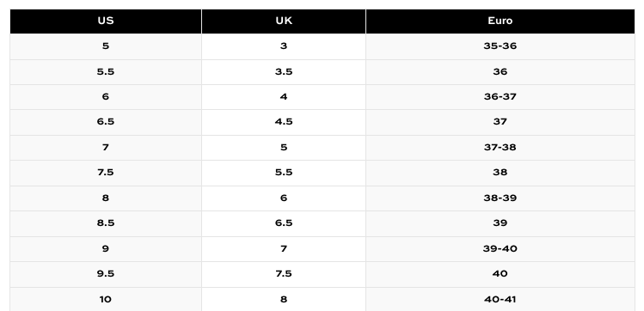
Task: Select the US size 7 cell
Action: coord(106,147)
